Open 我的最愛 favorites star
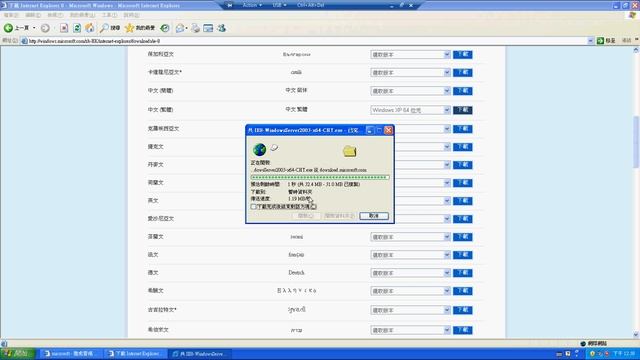Viewport: 640px width, 360px height. 140,28
